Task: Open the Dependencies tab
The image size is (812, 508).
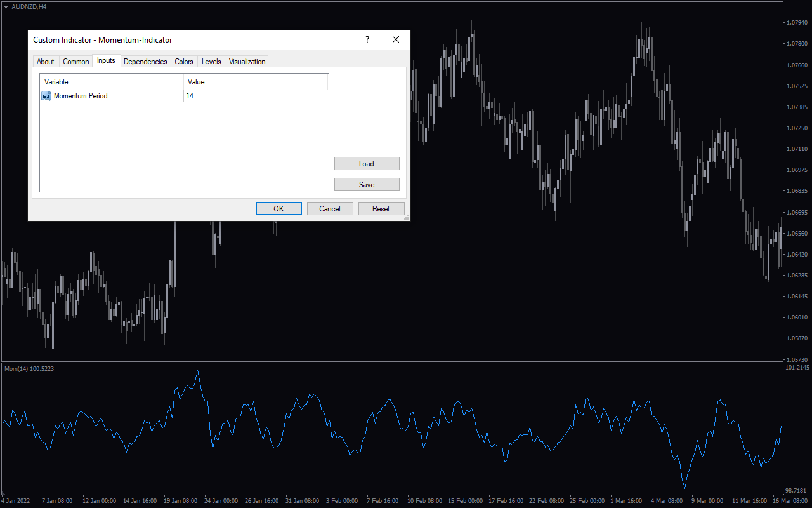Action: click(145, 62)
